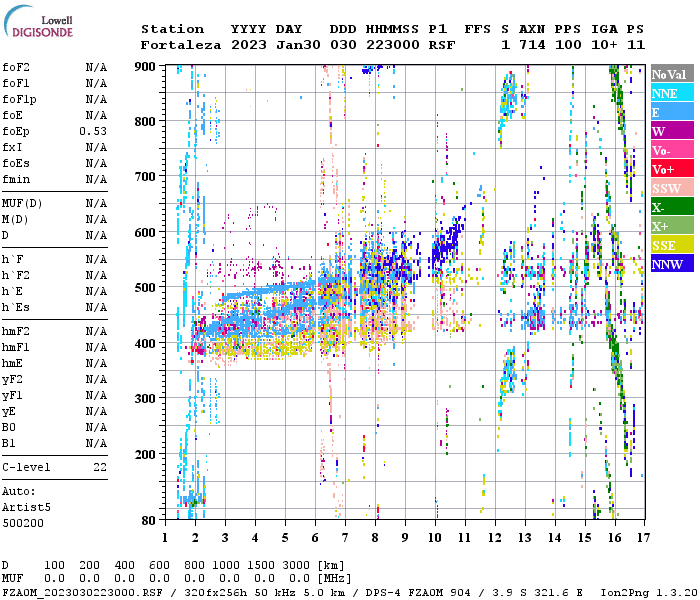Viewport: 700px width, 600px height.
Task: Select the NNE legend swatch
Action: coord(672,93)
